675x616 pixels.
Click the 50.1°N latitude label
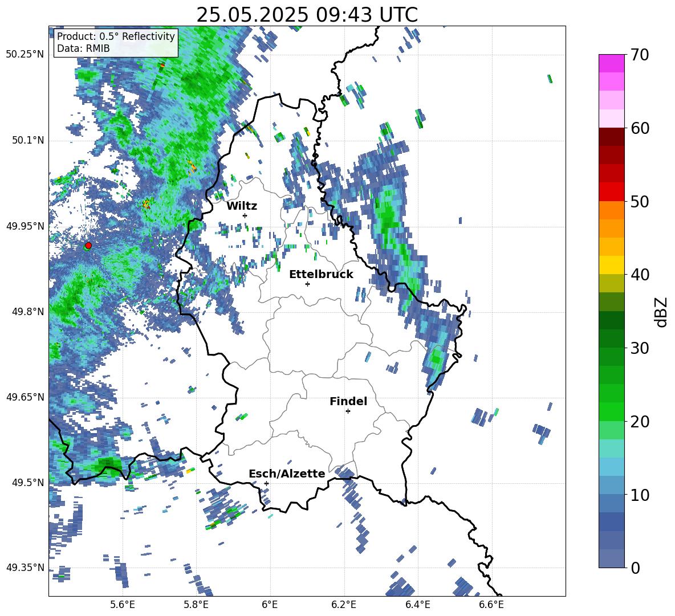(x=27, y=140)
